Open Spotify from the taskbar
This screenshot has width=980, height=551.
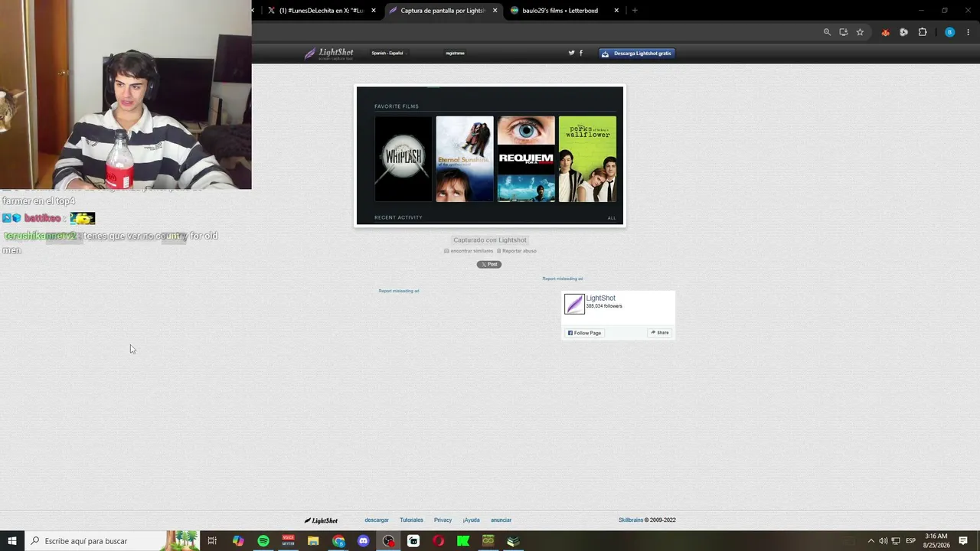point(263,541)
